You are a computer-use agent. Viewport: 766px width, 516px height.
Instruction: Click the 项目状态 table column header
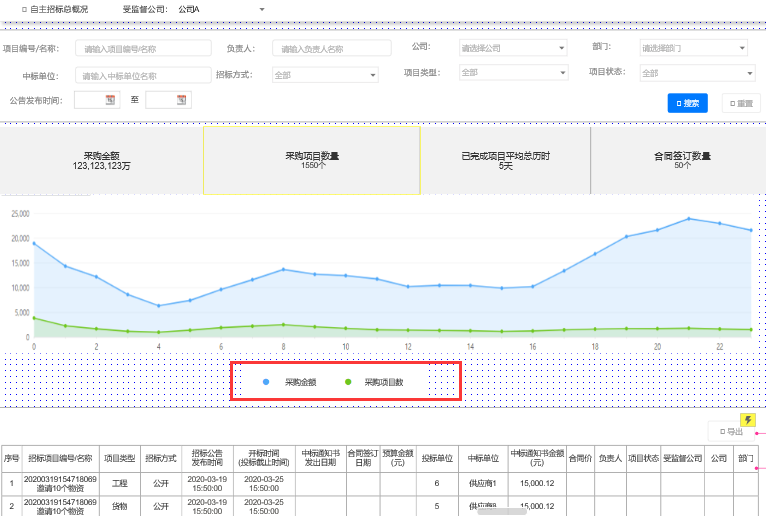click(643, 458)
